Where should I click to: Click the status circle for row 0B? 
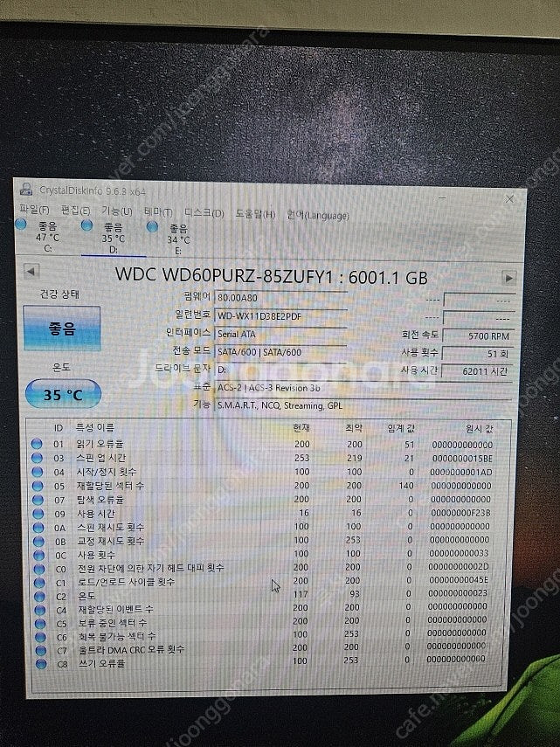tap(39, 541)
